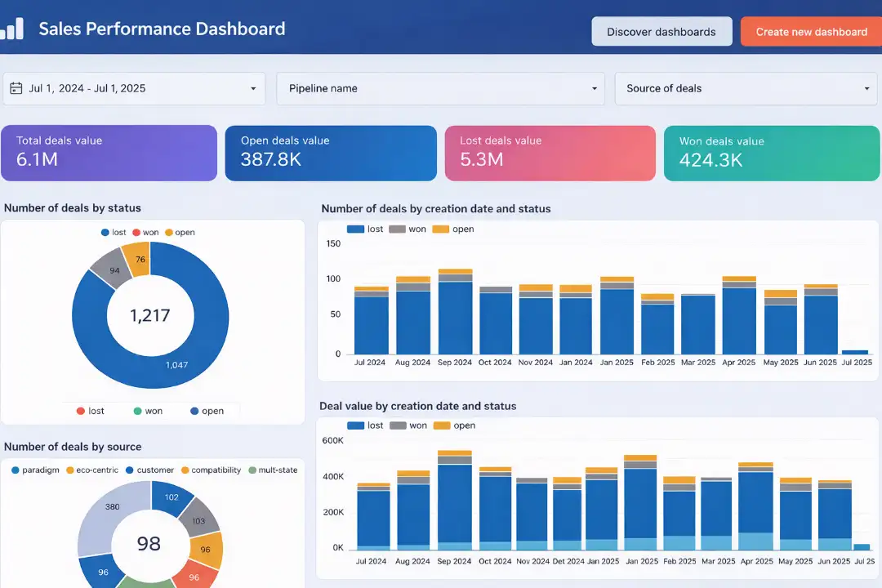Select the Won deals value card
Image resolution: width=882 pixels, height=588 pixels.
pos(772,153)
